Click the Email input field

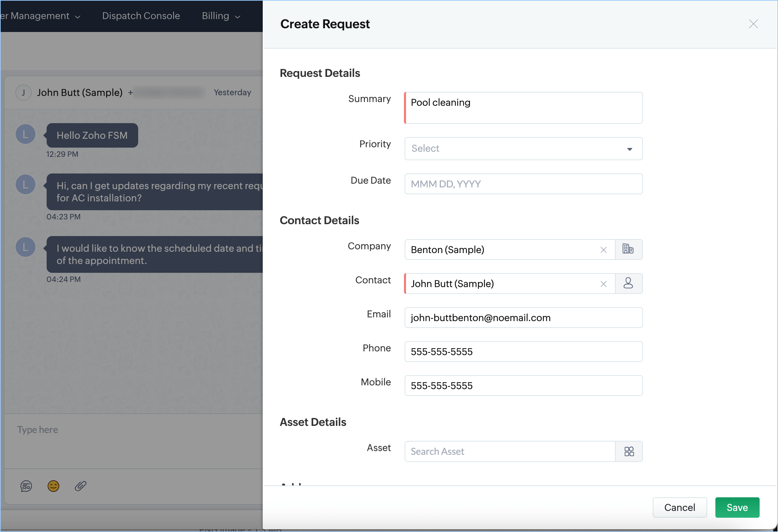pyautogui.click(x=523, y=318)
